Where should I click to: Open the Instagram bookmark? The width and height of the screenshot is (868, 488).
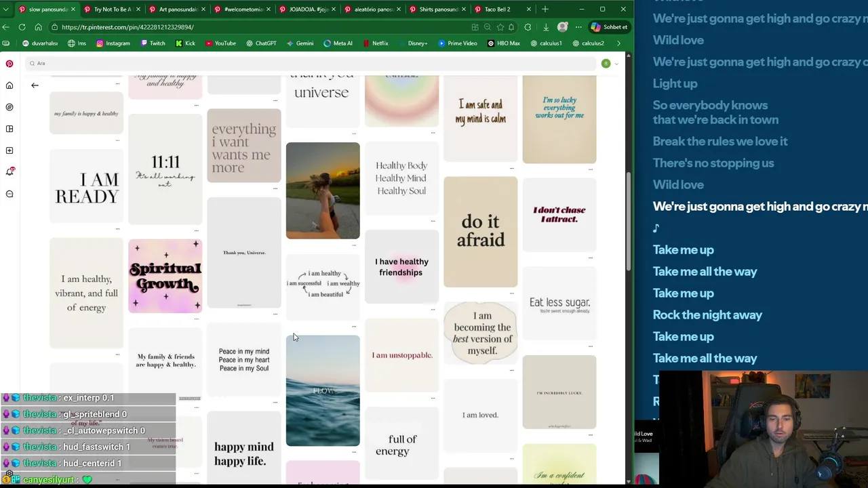(113, 43)
